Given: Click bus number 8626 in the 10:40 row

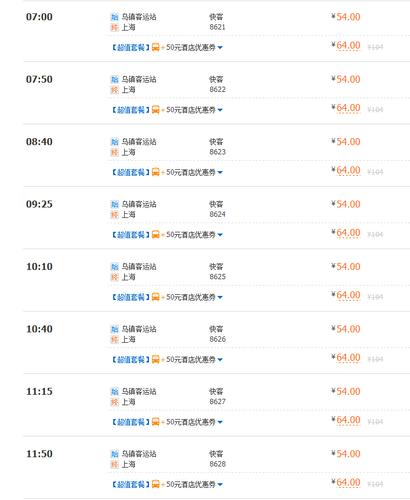Looking at the screenshot, I should pyautogui.click(x=218, y=339).
